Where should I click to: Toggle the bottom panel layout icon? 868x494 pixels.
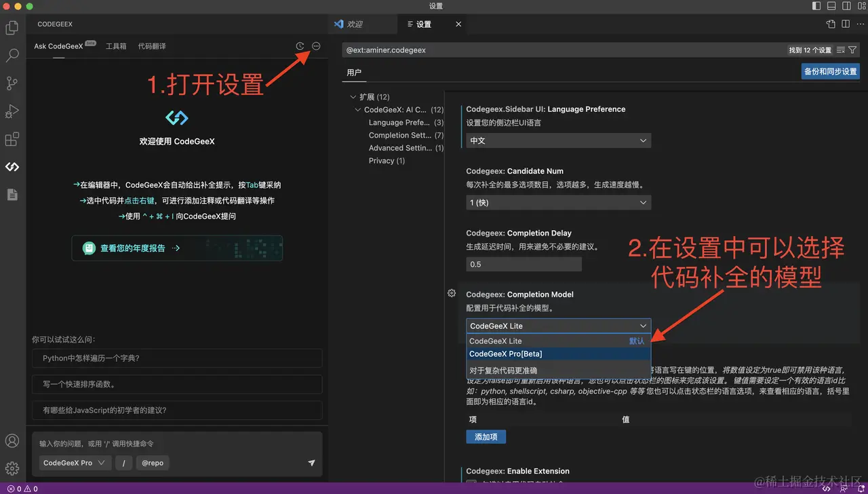(831, 6)
